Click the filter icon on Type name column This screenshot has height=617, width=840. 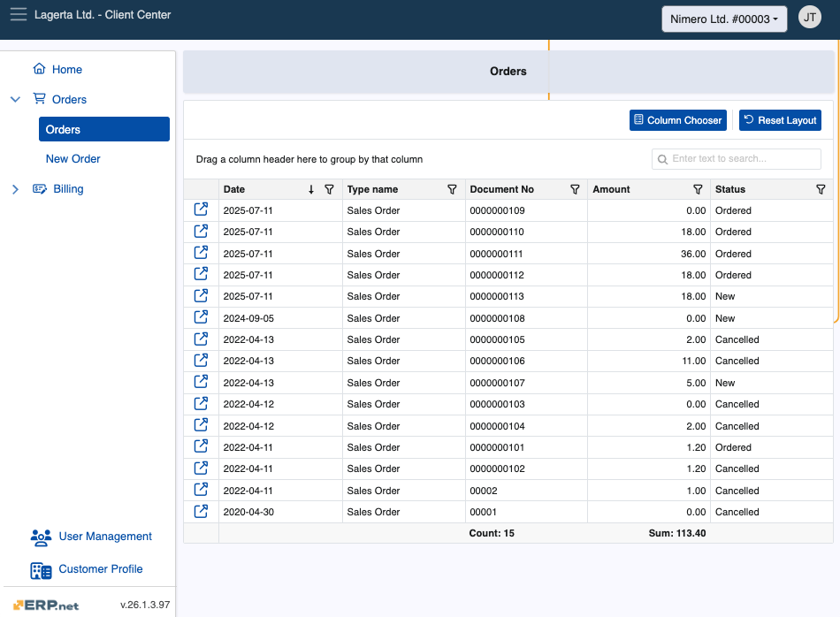click(x=452, y=189)
